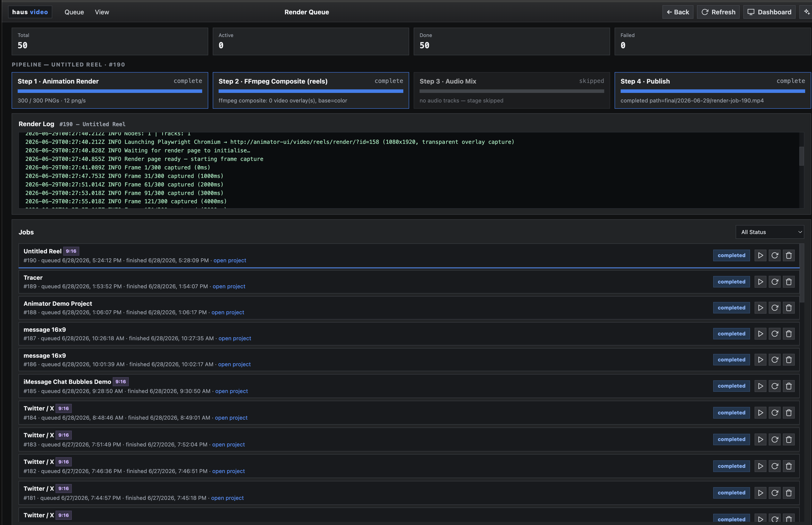Open project link for job #182
The width and height of the screenshot is (812, 525).
pyautogui.click(x=228, y=471)
